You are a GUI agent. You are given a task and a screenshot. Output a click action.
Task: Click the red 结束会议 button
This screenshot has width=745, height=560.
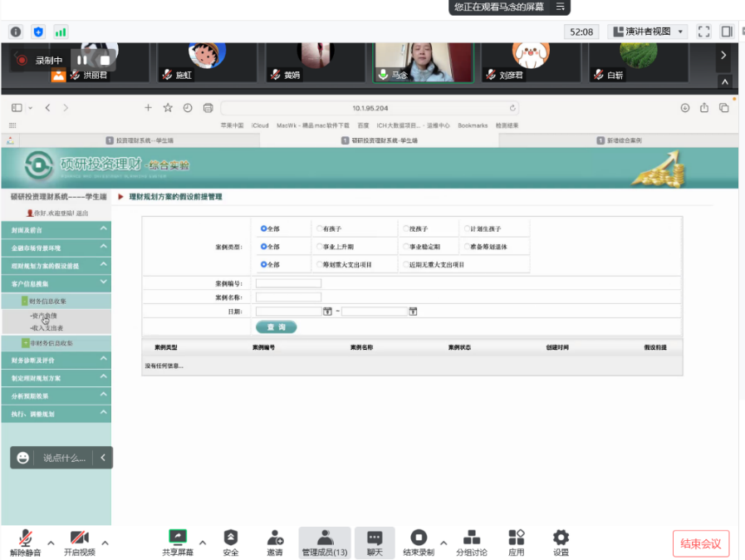coord(700,543)
